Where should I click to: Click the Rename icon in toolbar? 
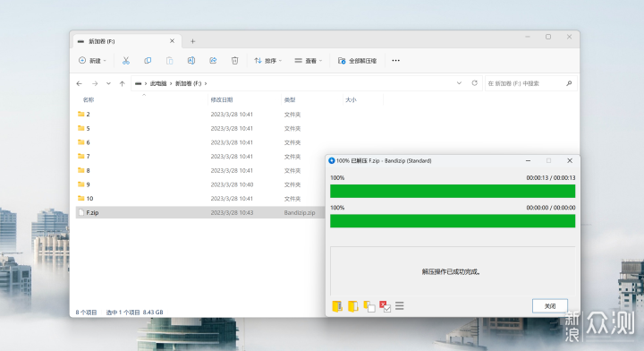[191, 60]
